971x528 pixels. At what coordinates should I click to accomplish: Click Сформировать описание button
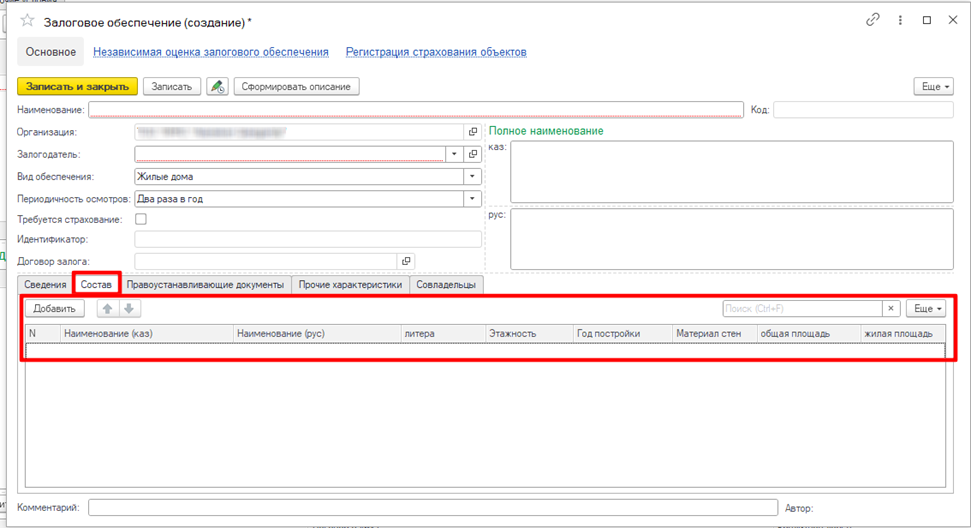pyautogui.click(x=296, y=87)
